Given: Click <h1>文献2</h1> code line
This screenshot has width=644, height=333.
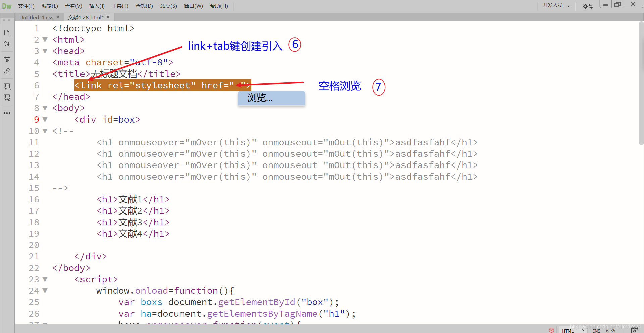Looking at the screenshot, I should click(x=133, y=211).
